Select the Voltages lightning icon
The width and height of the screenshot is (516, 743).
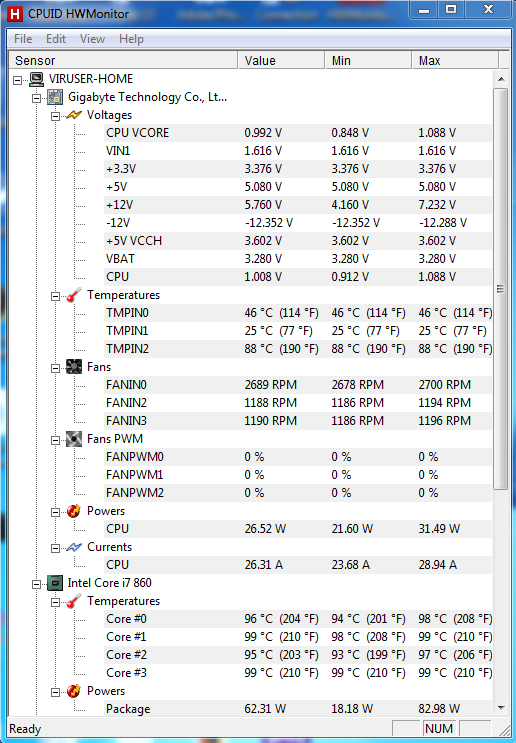coord(74,115)
